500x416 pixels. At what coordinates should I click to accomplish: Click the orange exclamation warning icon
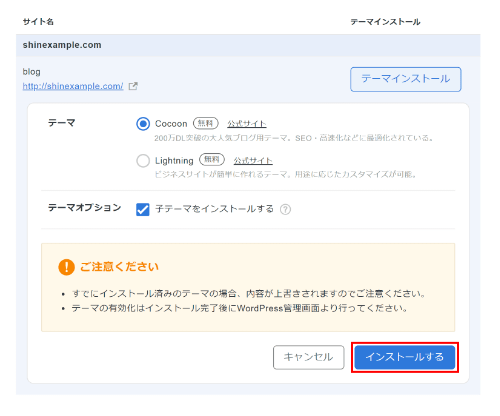pos(66,267)
